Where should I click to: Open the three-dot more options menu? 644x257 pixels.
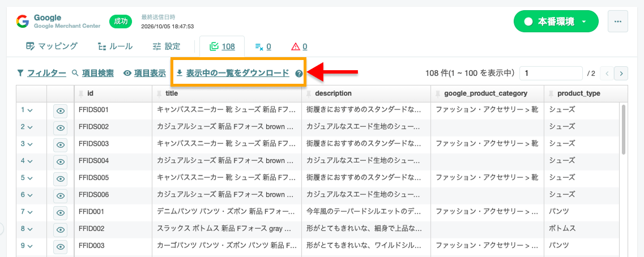[x=618, y=22]
